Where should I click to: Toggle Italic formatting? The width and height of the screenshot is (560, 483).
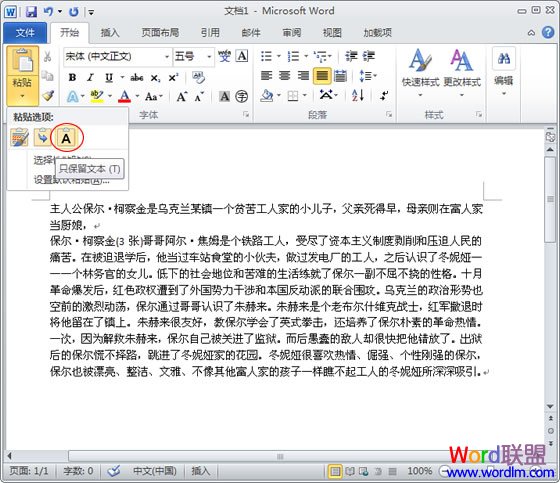point(91,77)
